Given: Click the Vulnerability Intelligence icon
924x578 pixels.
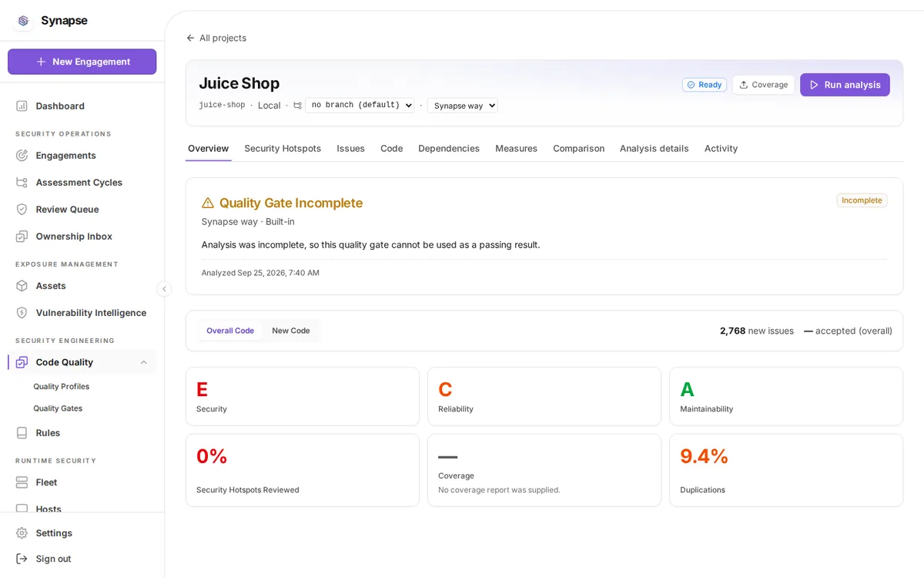Looking at the screenshot, I should 22,313.
